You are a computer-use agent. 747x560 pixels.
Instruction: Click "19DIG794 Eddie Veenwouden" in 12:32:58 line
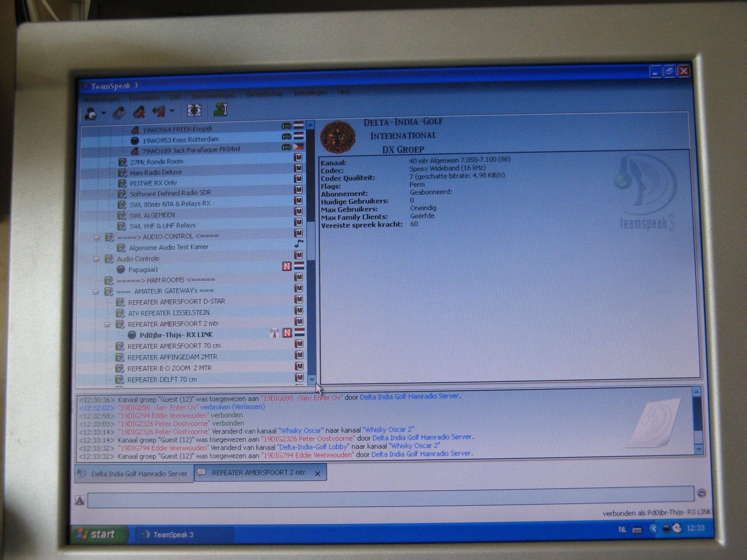[x=164, y=416]
